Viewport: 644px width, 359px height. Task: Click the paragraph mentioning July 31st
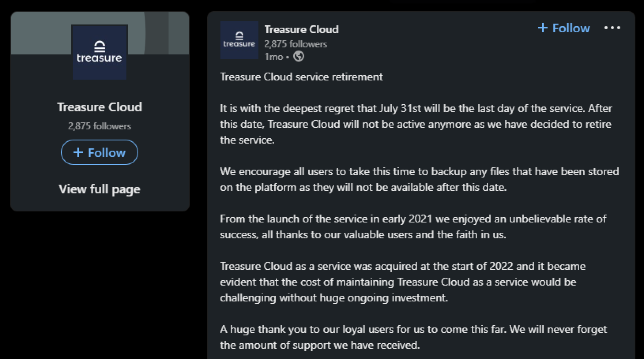pyautogui.click(x=416, y=124)
